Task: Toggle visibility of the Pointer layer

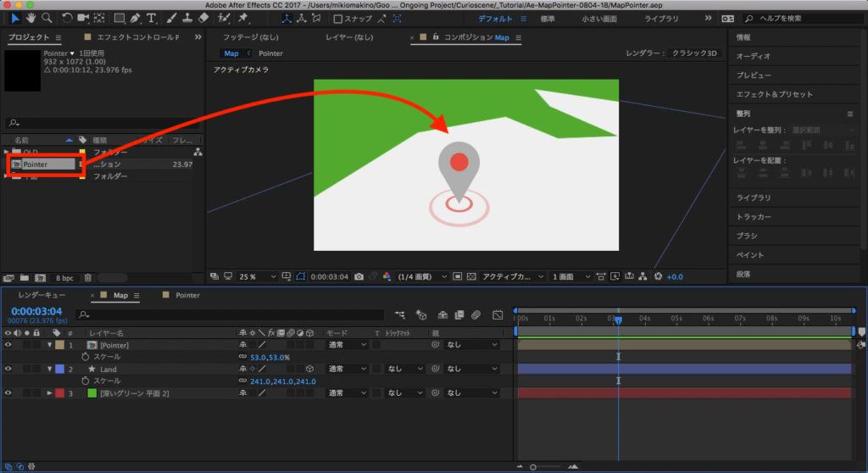Action: [8, 345]
